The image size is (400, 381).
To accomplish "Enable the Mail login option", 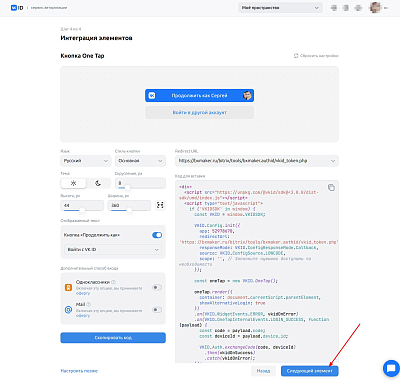I will point(157,310).
